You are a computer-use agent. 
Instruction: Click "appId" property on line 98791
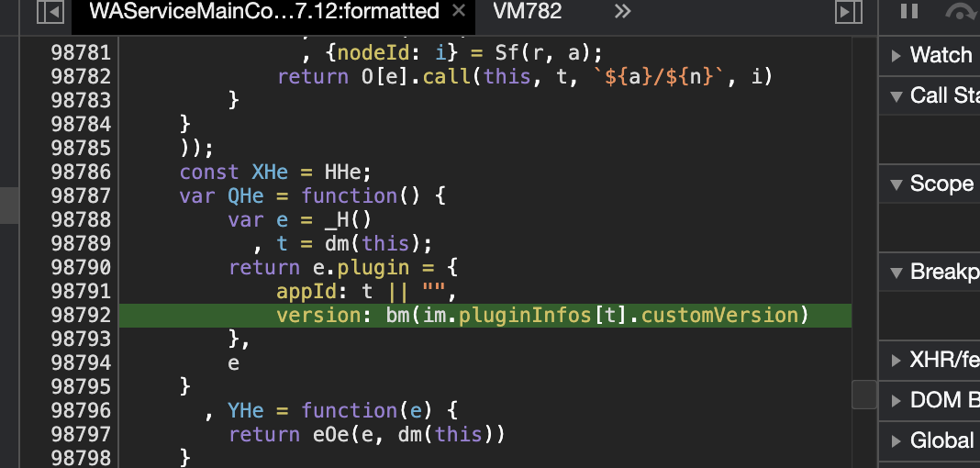(306, 291)
